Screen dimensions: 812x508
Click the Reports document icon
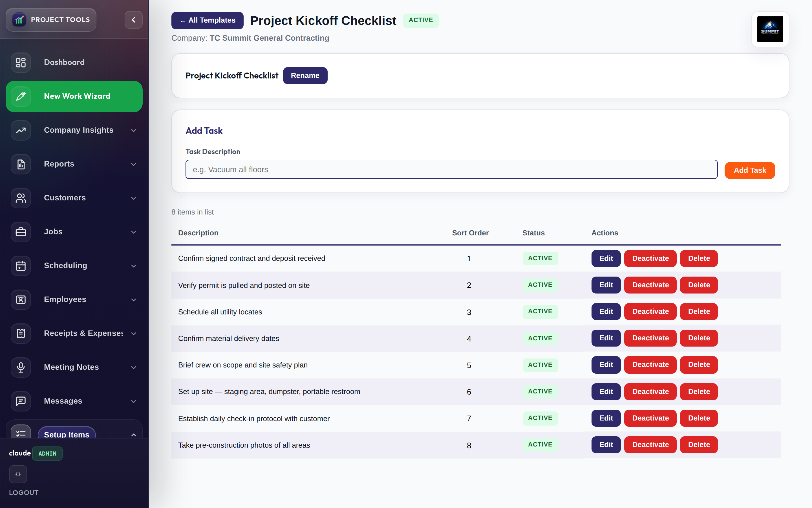click(21, 164)
